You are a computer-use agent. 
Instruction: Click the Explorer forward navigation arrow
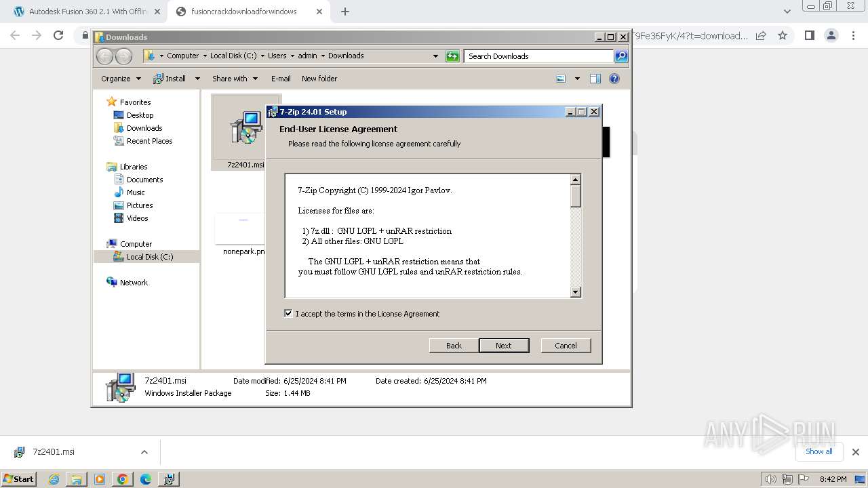point(123,56)
